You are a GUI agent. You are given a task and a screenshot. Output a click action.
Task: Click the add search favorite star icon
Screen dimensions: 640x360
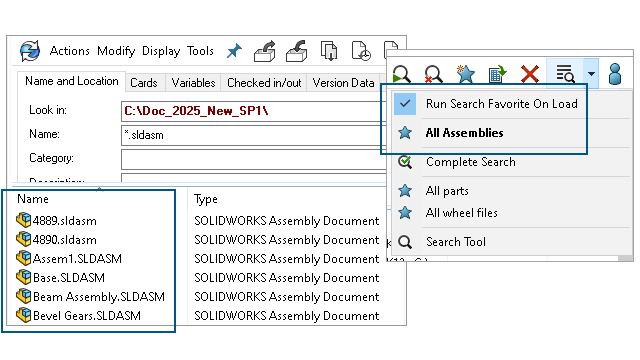pos(465,74)
